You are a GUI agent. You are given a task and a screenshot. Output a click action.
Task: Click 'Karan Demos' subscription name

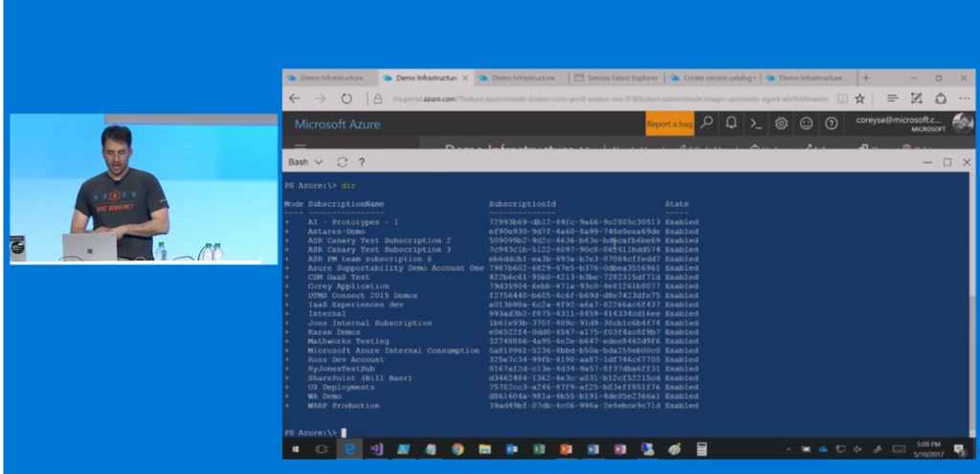(334, 332)
